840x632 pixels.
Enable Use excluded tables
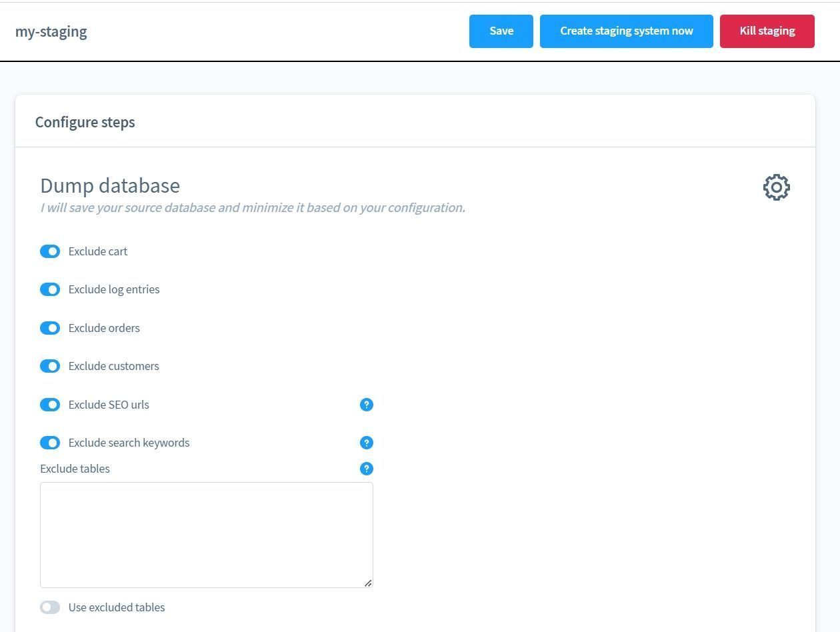tap(50, 607)
